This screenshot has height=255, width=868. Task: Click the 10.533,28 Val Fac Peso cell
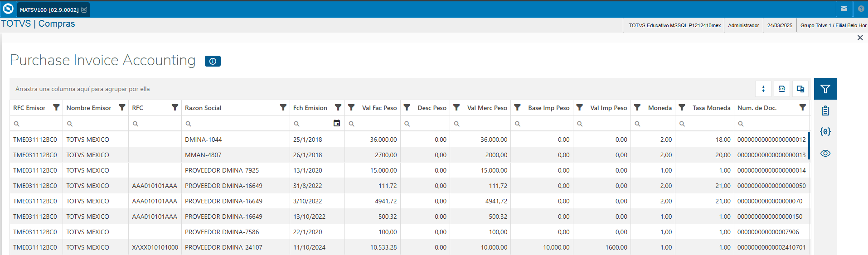(x=373, y=247)
